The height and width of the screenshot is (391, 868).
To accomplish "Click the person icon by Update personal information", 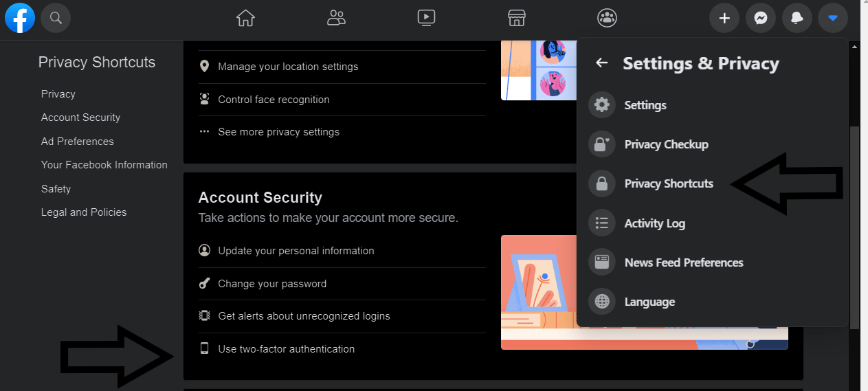I will coord(204,250).
